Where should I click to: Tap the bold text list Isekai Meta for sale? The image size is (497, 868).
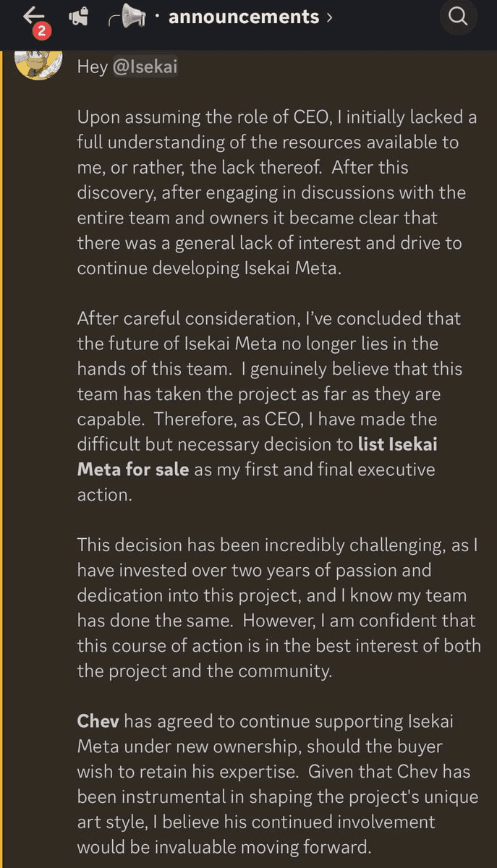257,456
